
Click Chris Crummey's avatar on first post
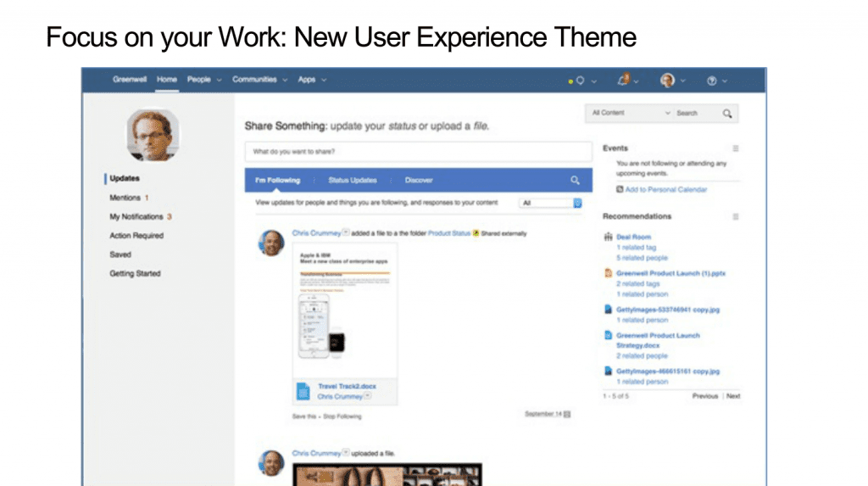click(271, 243)
